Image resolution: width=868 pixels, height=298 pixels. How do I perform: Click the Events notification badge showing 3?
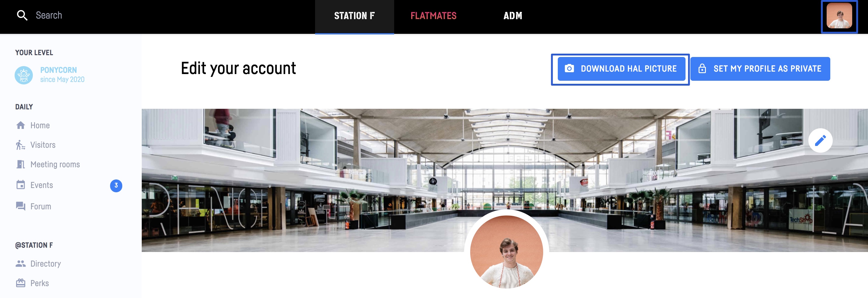(x=116, y=185)
